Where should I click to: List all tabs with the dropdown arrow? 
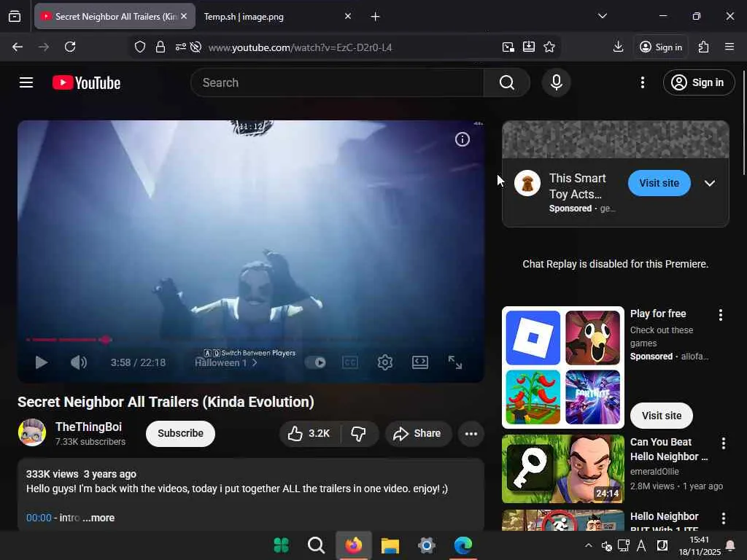click(x=602, y=16)
